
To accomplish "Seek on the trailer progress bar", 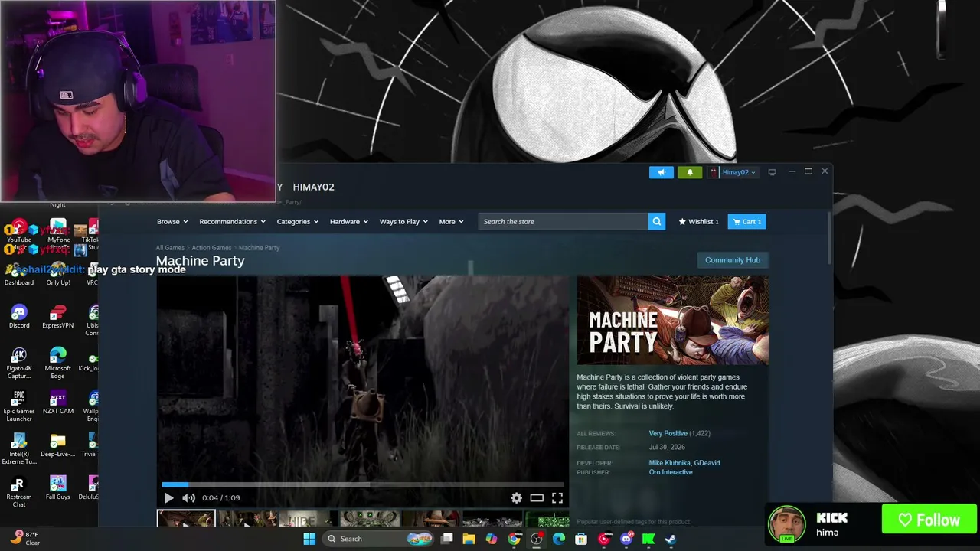I will tap(363, 484).
